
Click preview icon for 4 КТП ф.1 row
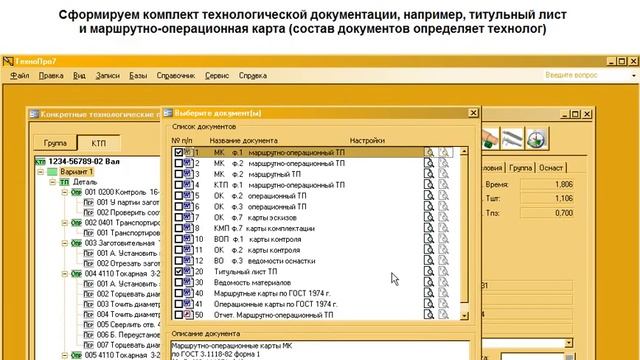click(429, 185)
